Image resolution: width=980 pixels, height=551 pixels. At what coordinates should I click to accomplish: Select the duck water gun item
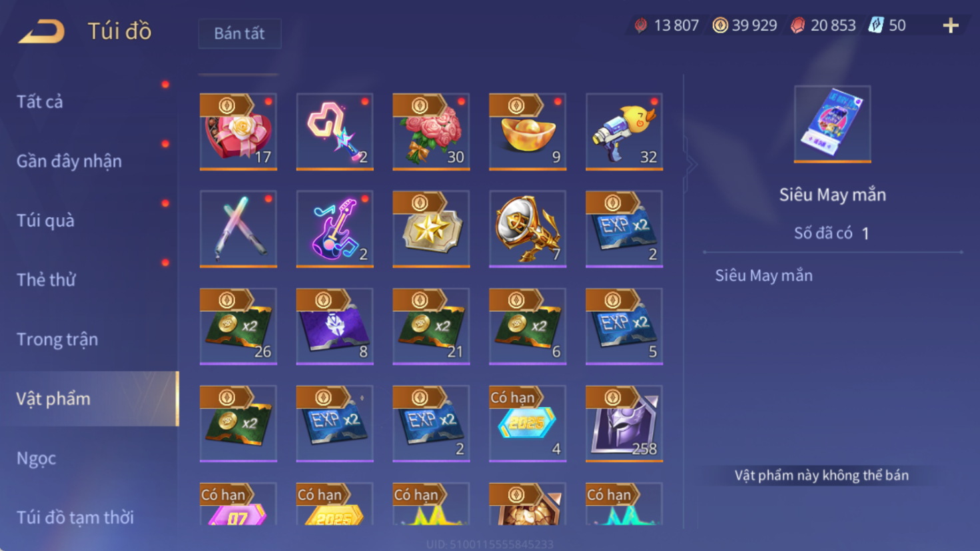pos(624,131)
